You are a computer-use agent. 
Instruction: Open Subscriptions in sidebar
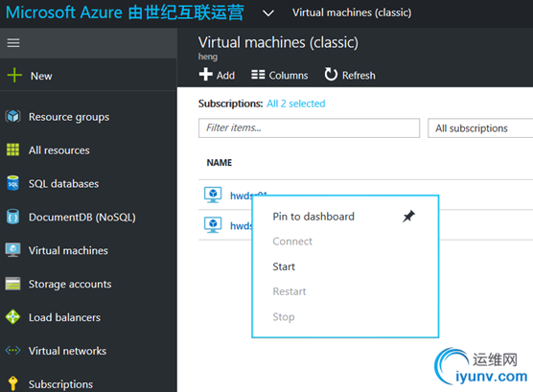pos(60,384)
